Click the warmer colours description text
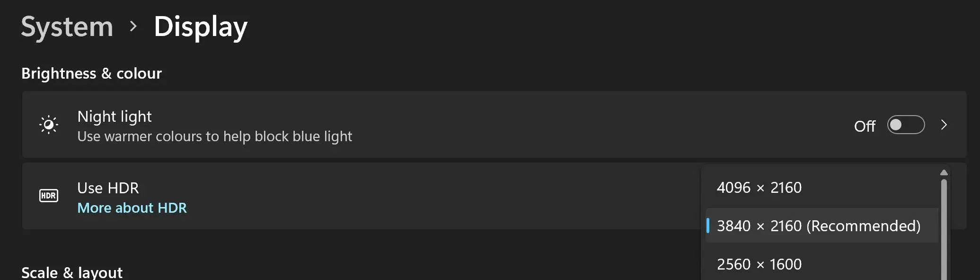The width and height of the screenshot is (980, 280). click(215, 136)
